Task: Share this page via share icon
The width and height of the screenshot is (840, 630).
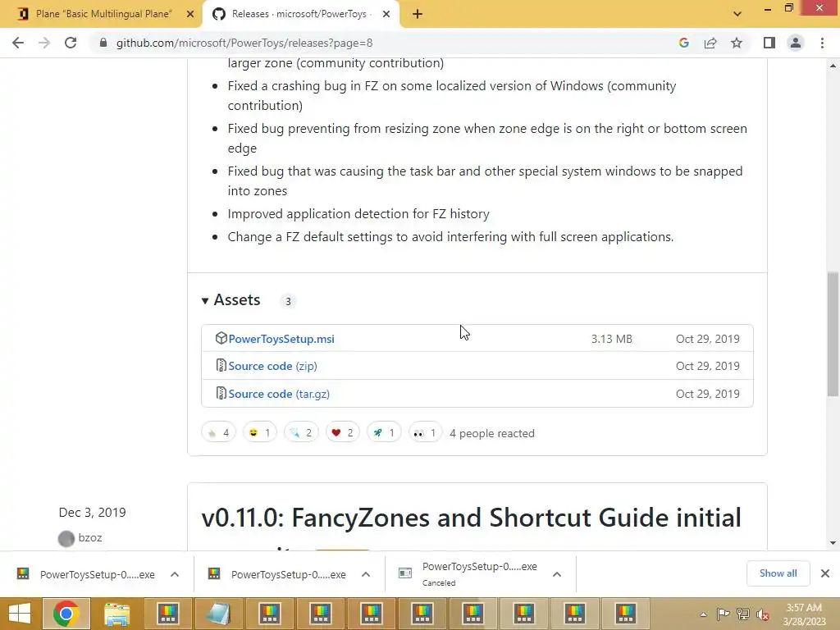Action: click(710, 43)
